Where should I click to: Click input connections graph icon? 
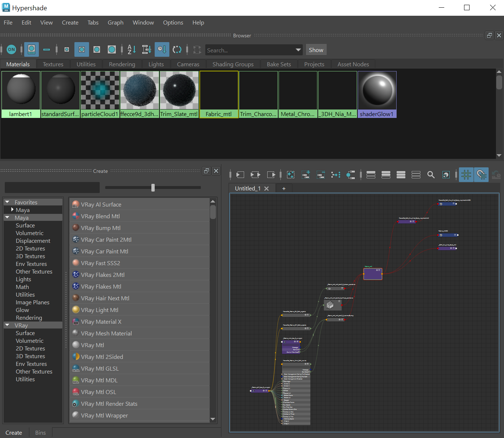240,175
